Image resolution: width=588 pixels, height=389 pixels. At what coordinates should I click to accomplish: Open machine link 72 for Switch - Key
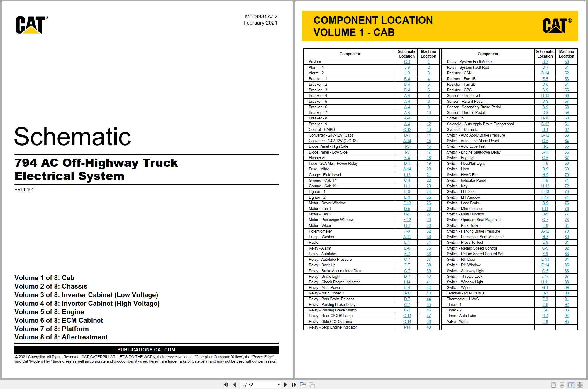566,186
